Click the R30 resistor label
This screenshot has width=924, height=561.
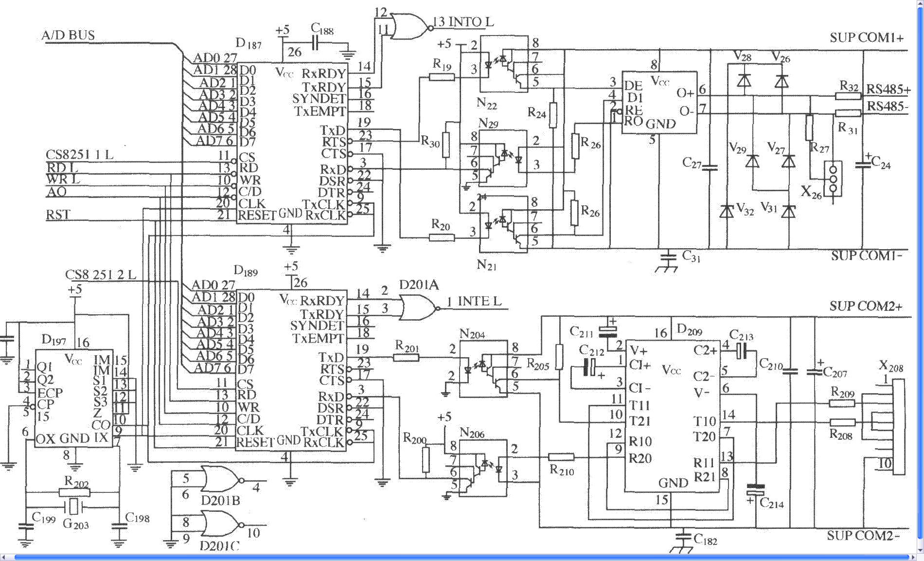pos(430,142)
